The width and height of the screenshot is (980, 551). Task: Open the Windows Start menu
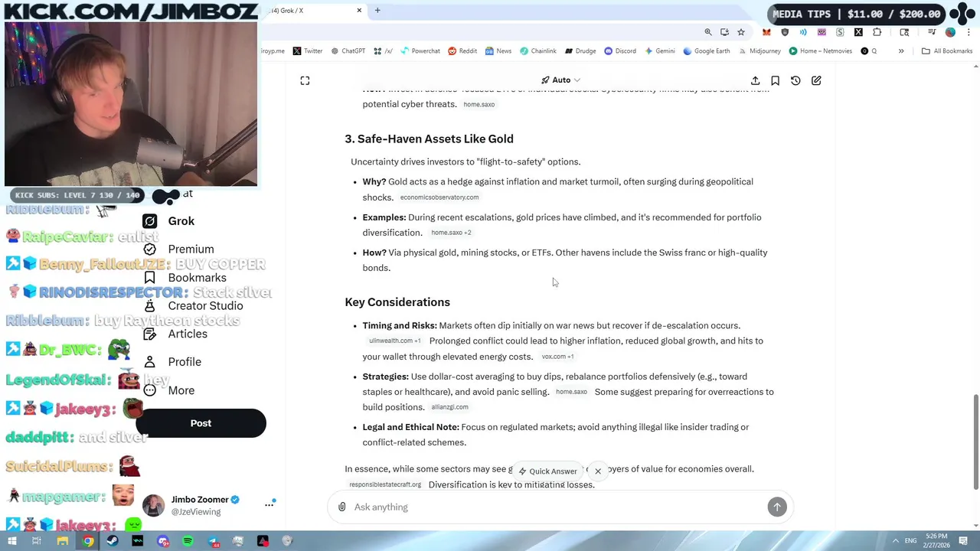coord(12,541)
